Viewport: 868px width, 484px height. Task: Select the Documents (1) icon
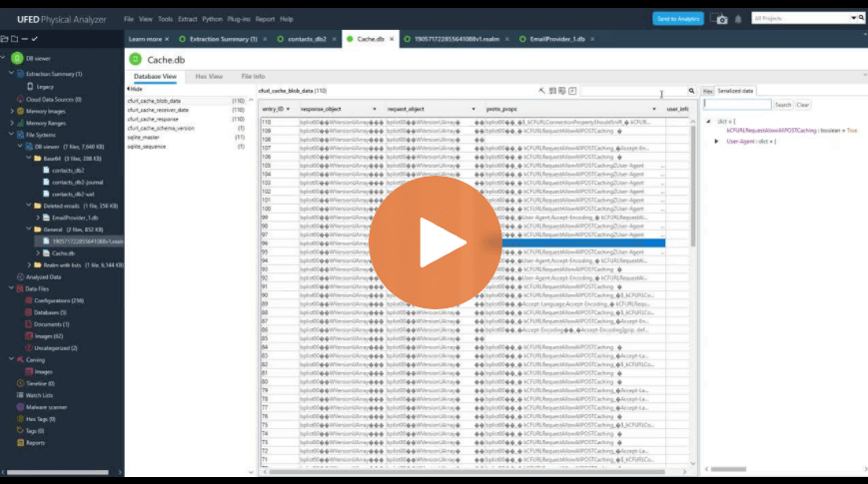[x=29, y=324]
